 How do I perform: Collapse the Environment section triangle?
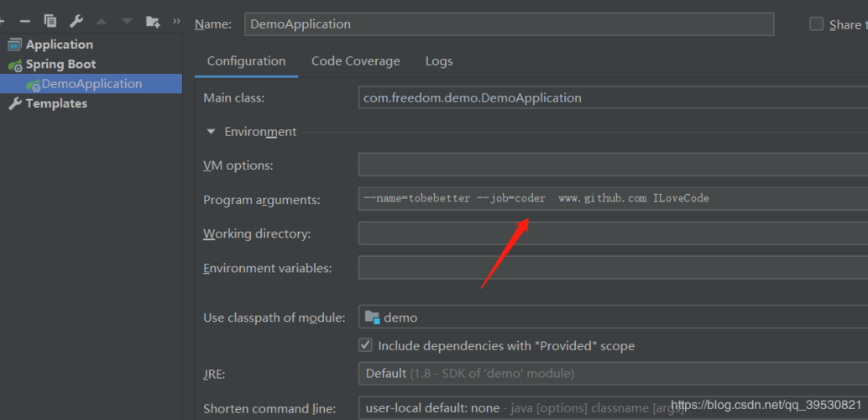click(211, 132)
